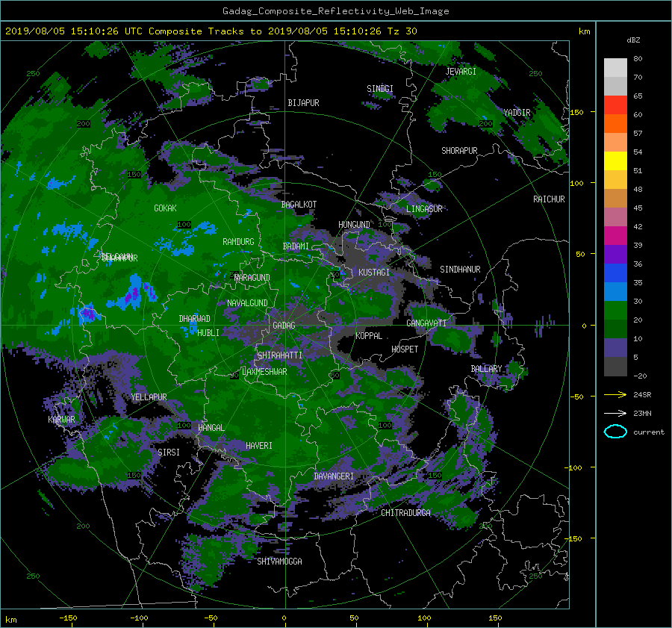Viewport: 672px width, 628px height.
Task: Click the BAGALKOT city label
Action: point(299,205)
